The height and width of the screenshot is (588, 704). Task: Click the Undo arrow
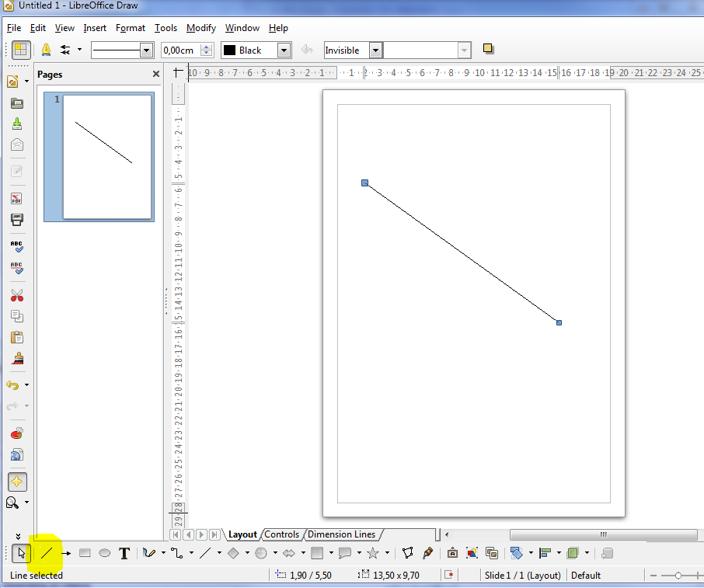12,385
